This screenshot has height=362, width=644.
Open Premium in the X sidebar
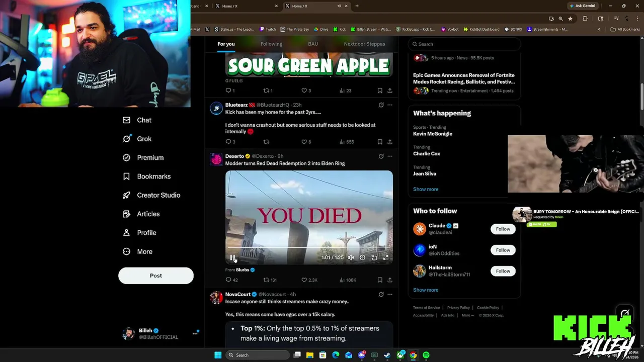point(143,157)
